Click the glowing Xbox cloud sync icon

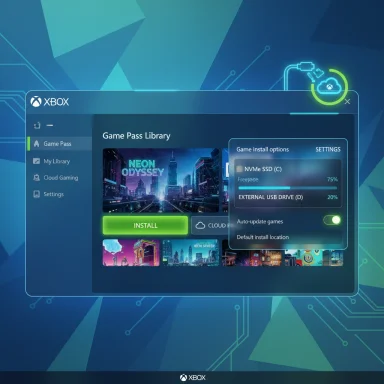coord(329,87)
